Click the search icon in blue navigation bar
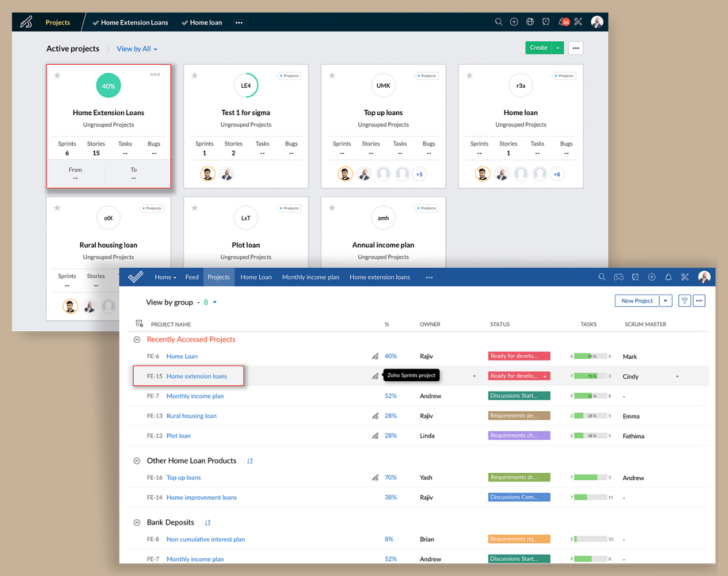 602,277
